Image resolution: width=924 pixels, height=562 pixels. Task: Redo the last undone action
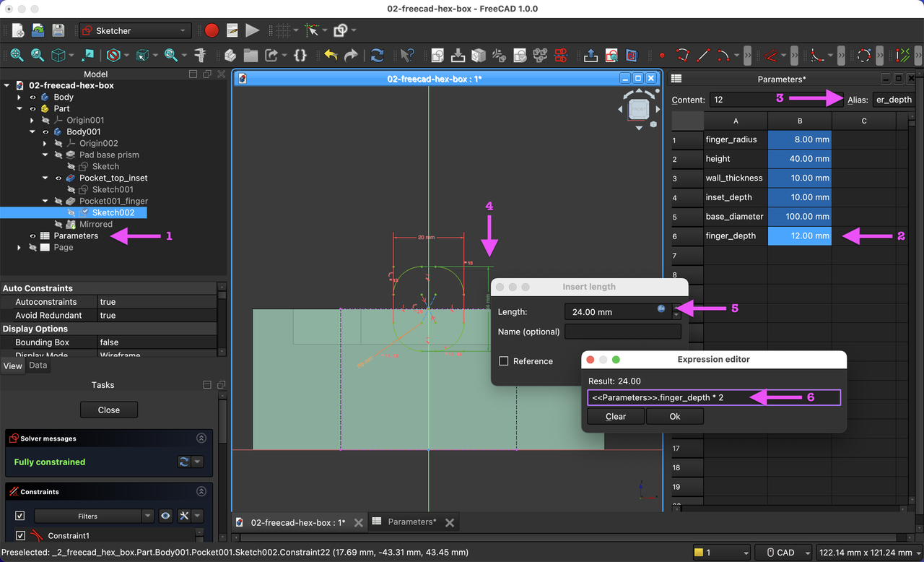click(x=352, y=55)
